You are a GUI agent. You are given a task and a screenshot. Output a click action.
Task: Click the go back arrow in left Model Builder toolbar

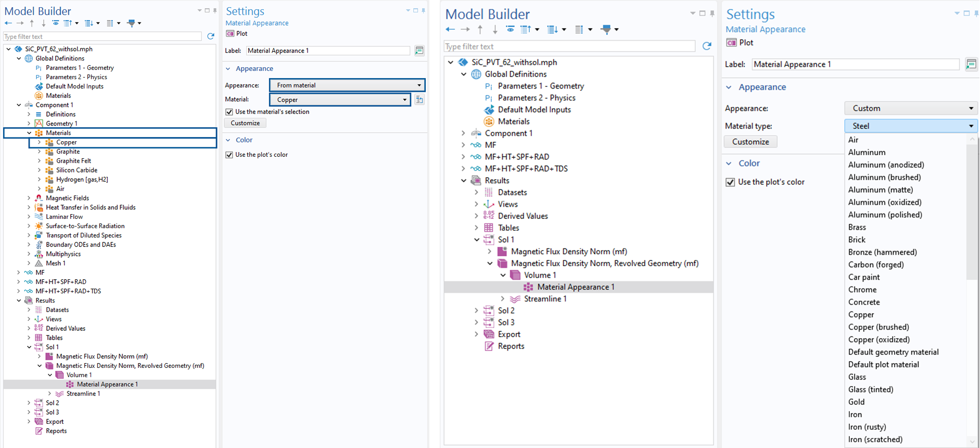coord(8,23)
